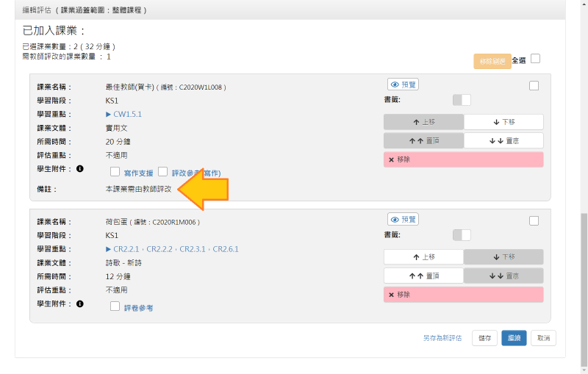Move 荷包蛋 assignment up with 上移

pos(423,256)
